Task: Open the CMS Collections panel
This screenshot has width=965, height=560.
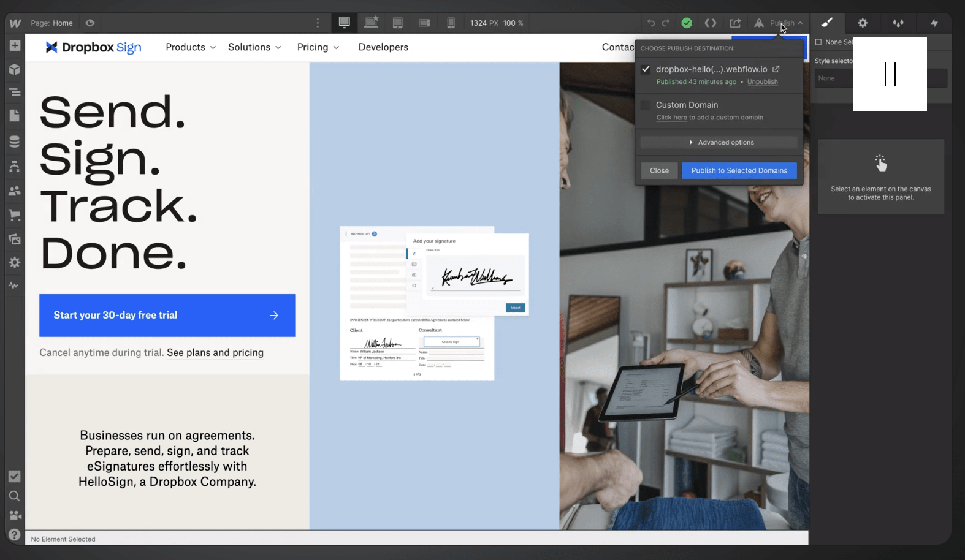Action: (x=15, y=142)
